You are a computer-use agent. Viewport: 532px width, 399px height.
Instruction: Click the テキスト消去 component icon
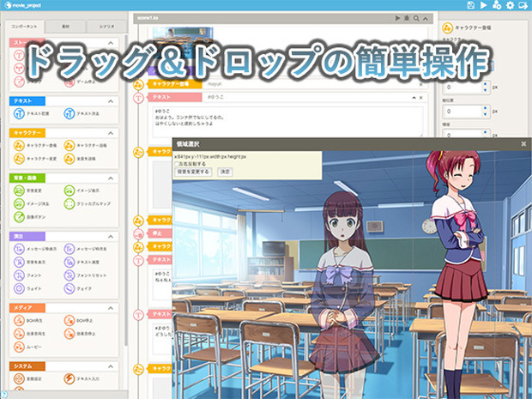click(x=70, y=113)
